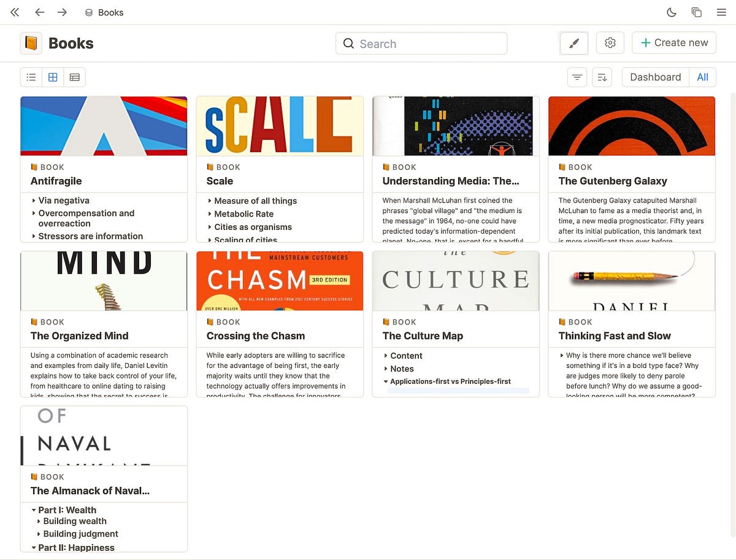This screenshot has width=736, height=560.
Task: Switch to table view
Action: (74, 77)
